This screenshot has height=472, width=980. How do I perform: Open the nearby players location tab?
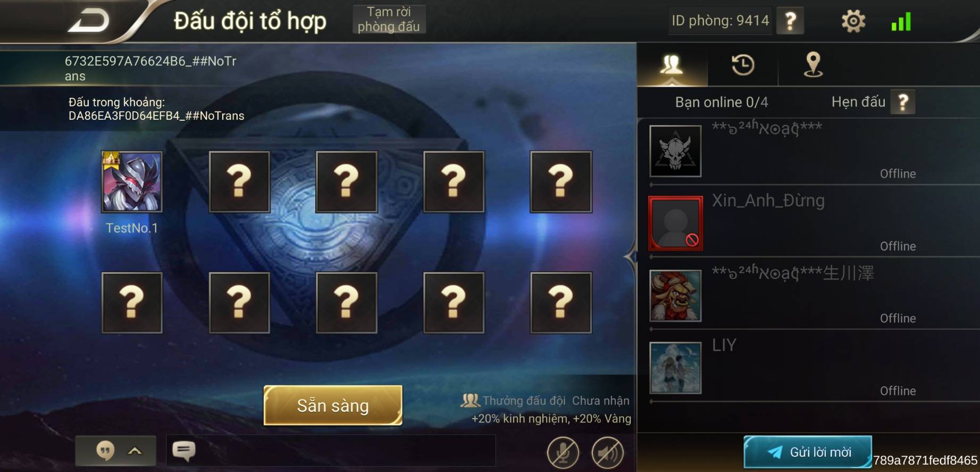pos(813,65)
